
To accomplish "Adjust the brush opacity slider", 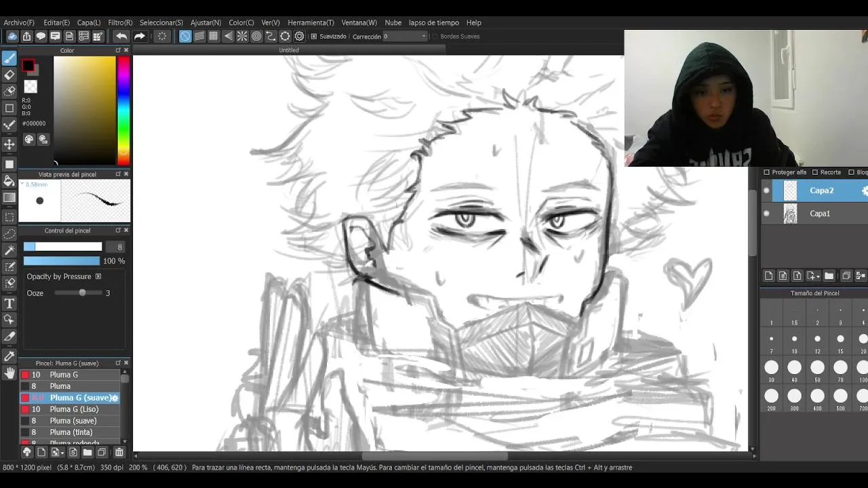I will pyautogui.click(x=62, y=261).
